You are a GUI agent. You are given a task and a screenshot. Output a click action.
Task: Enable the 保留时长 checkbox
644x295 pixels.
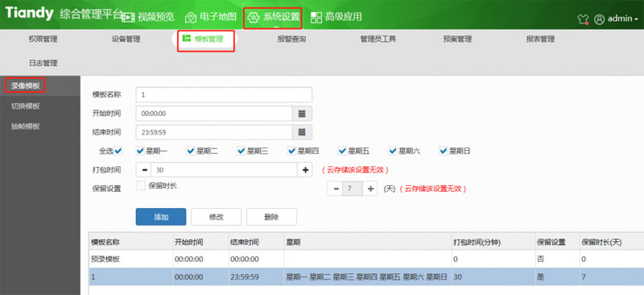tap(140, 185)
